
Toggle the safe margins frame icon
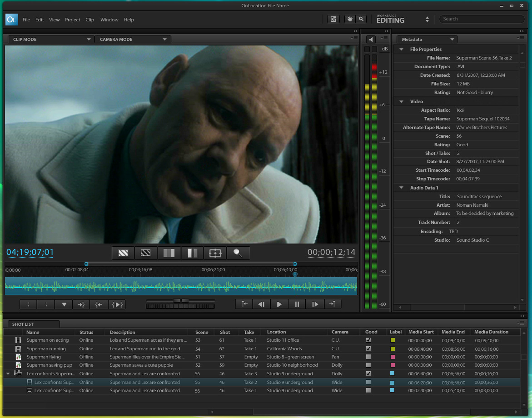click(x=215, y=253)
